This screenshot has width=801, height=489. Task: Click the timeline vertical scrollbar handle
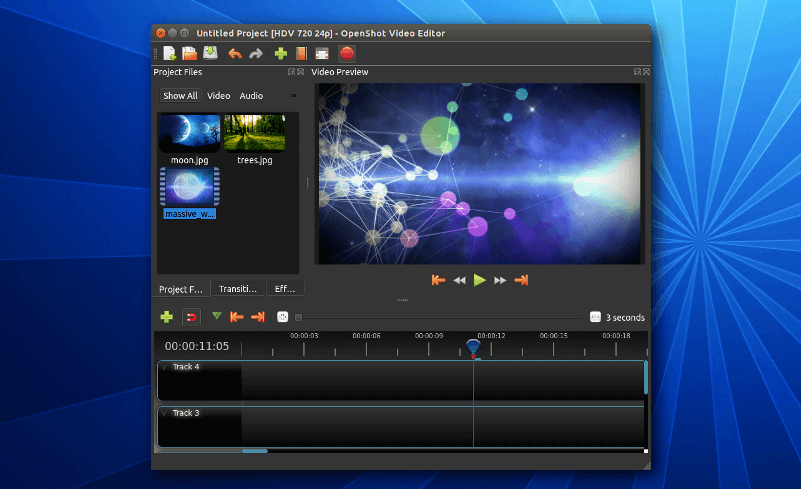pyautogui.click(x=646, y=377)
